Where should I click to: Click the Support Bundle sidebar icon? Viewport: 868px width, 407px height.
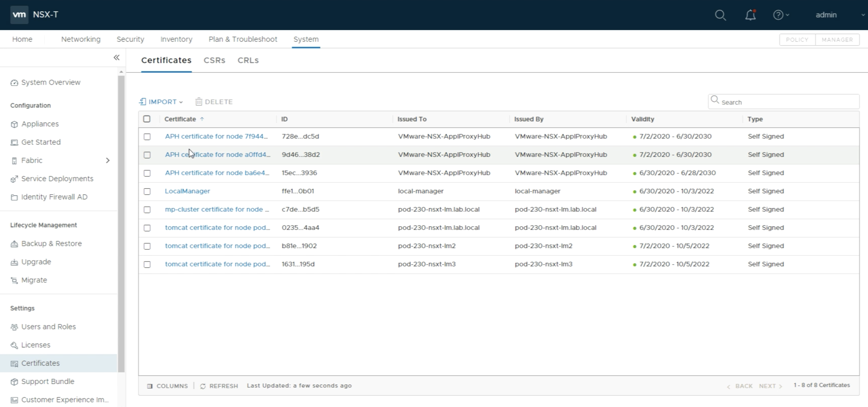(x=14, y=382)
